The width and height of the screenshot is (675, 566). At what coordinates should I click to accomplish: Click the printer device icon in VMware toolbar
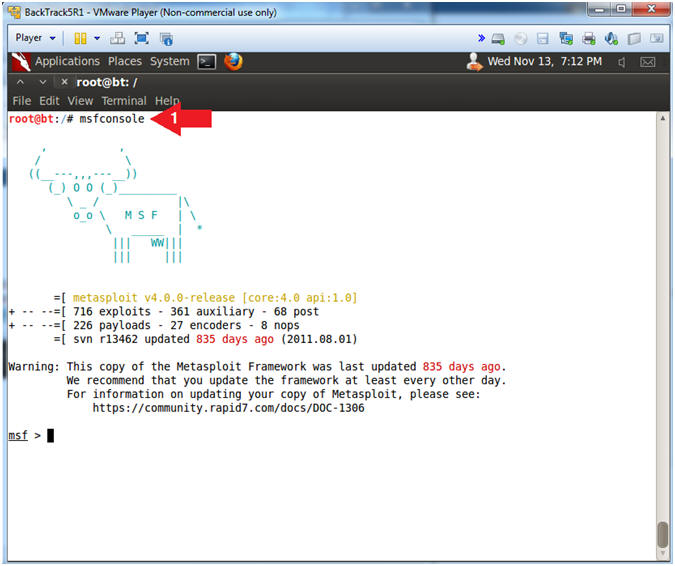[x=588, y=39]
